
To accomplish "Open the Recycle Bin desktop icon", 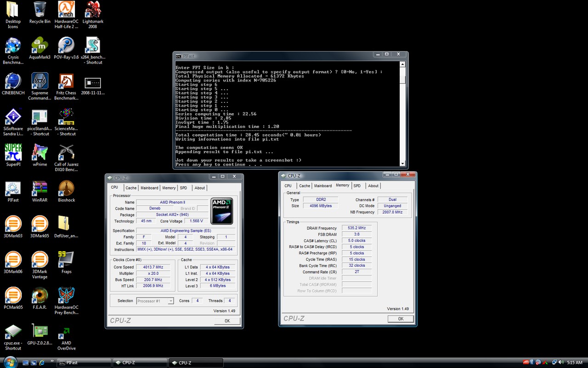I will point(40,13).
